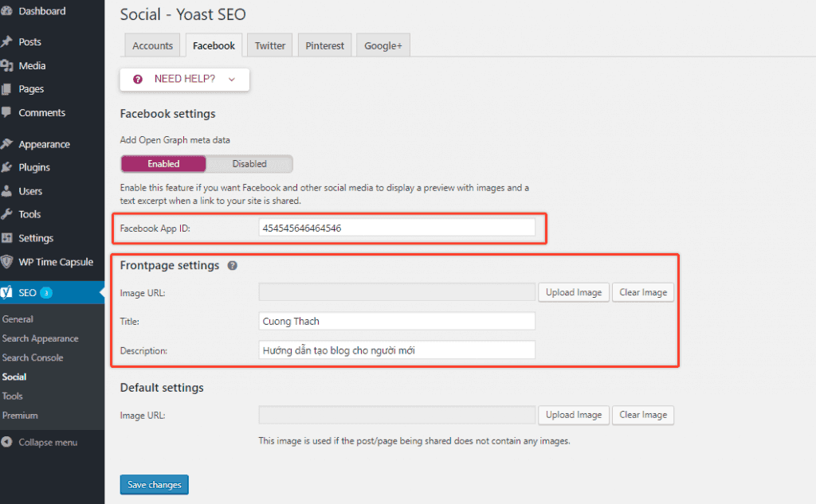Click the "Default settings" heading
Viewport: 816px width, 504px height.
[x=162, y=388]
